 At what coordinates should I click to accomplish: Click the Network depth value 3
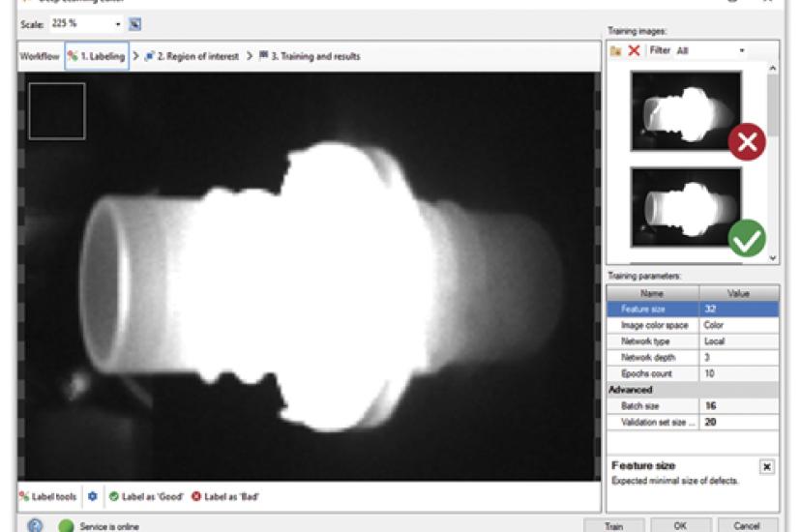click(x=739, y=357)
